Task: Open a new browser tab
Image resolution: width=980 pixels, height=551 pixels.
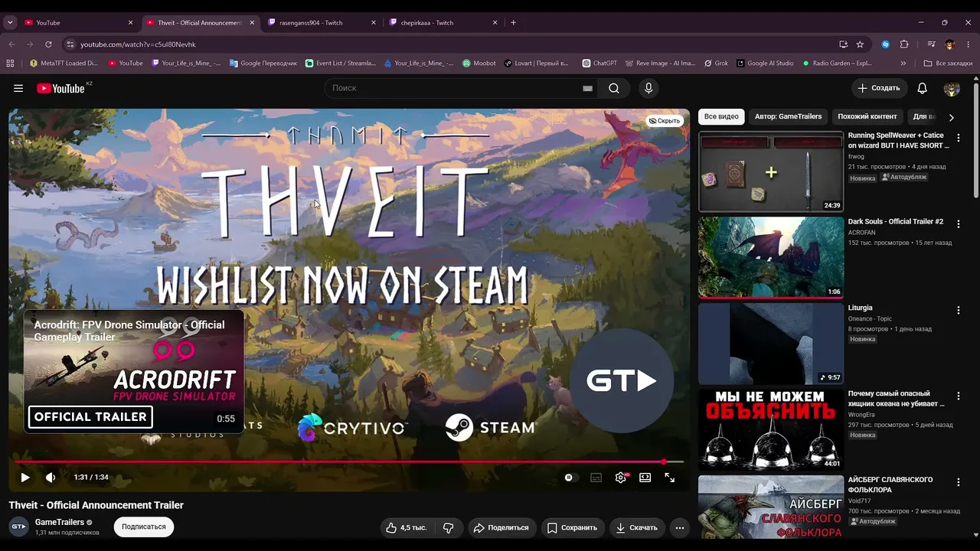Action: [513, 23]
